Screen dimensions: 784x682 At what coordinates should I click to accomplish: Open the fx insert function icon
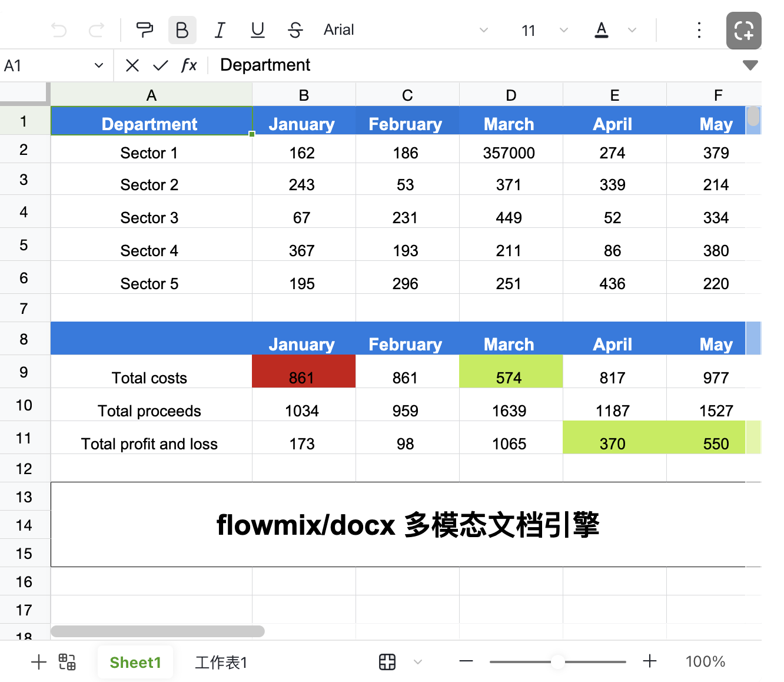pos(188,65)
